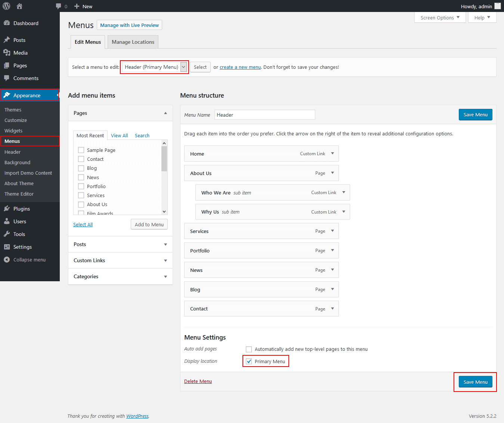Screen dimensions: 504x423
Task: Click the Collapse menu icon
Action: point(7,260)
